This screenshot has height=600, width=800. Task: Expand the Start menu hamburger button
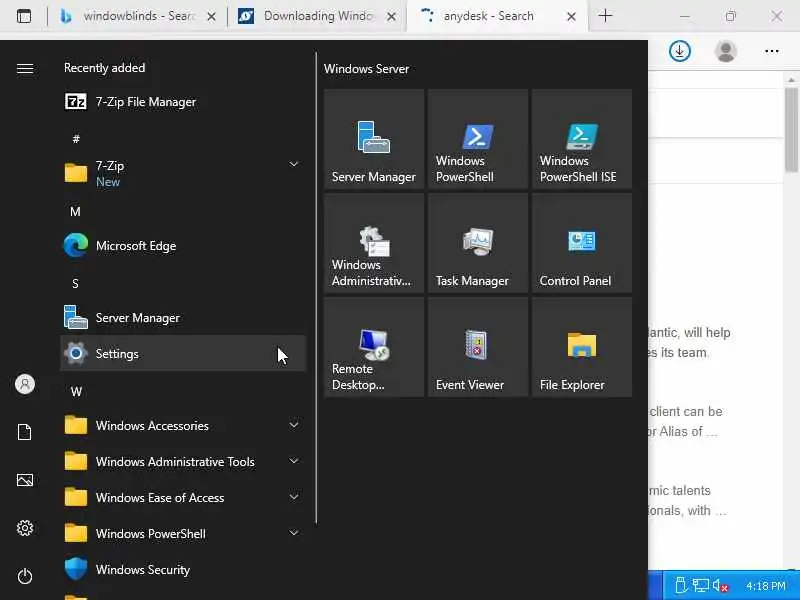coord(25,68)
